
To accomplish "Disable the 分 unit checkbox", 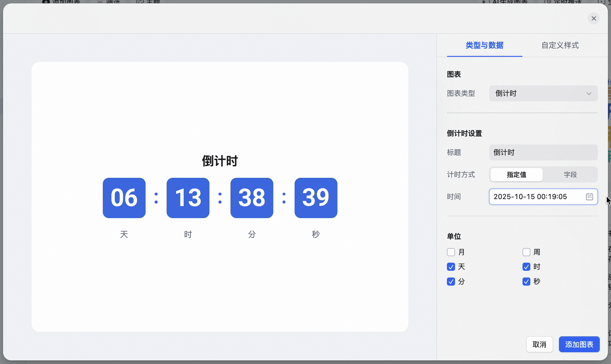I will click(x=451, y=281).
